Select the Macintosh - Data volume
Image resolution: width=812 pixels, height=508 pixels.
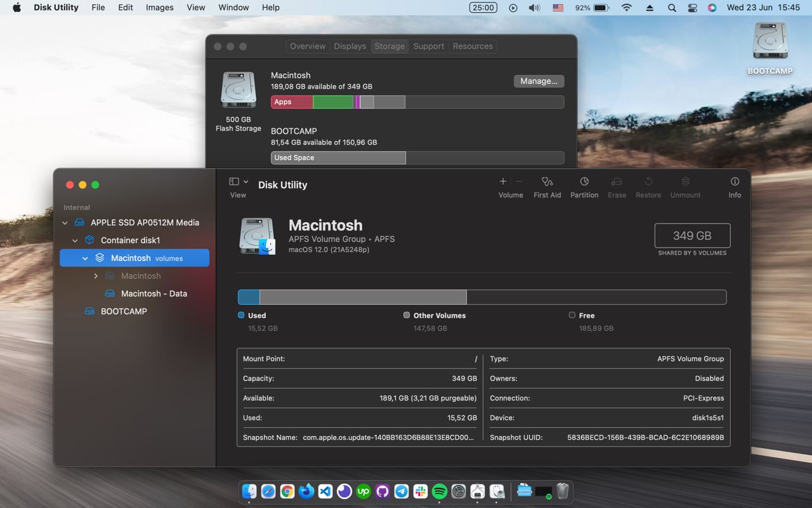point(134,294)
